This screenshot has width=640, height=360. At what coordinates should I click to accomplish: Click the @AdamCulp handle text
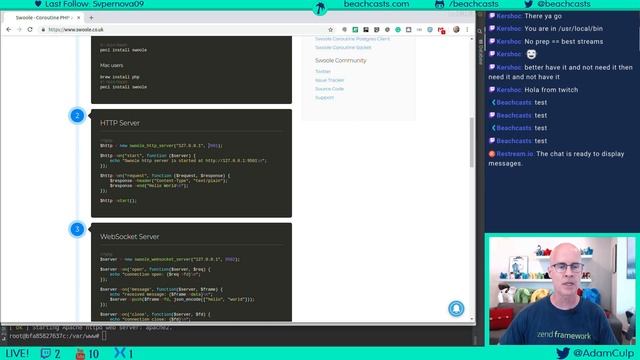(603, 353)
